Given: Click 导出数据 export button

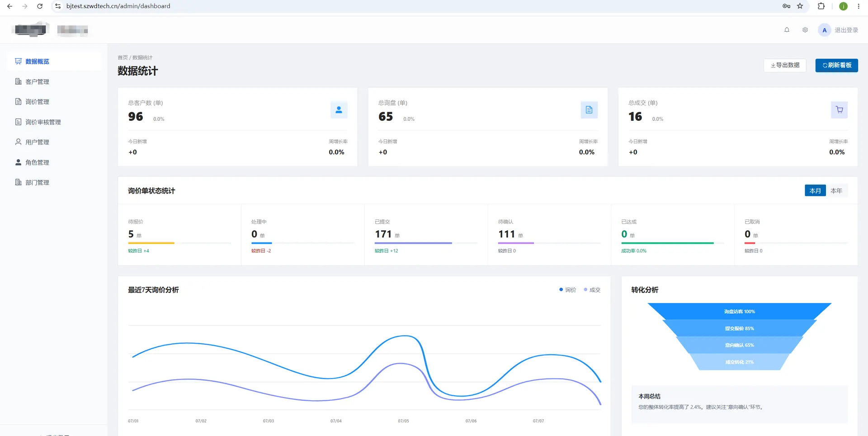Looking at the screenshot, I should [785, 65].
